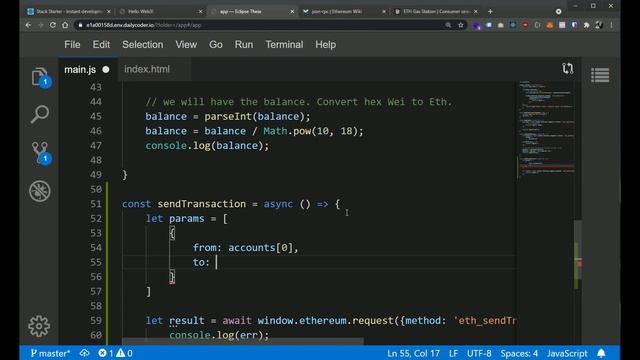Open the Edit menu

[x=101, y=44]
